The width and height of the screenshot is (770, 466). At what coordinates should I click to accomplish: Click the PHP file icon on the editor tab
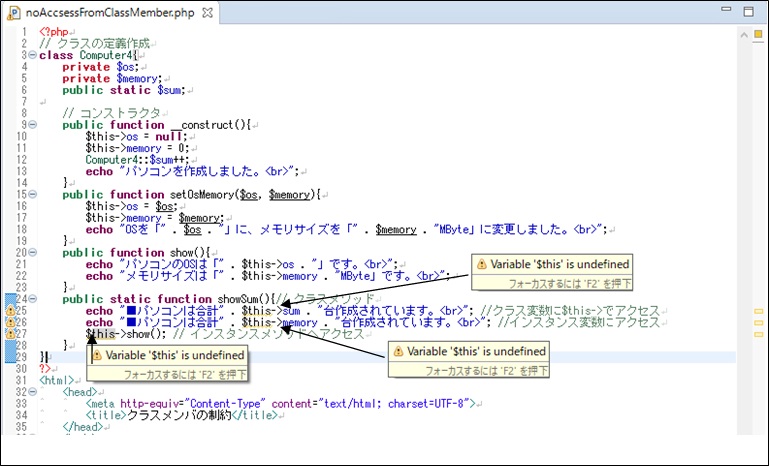click(x=15, y=10)
